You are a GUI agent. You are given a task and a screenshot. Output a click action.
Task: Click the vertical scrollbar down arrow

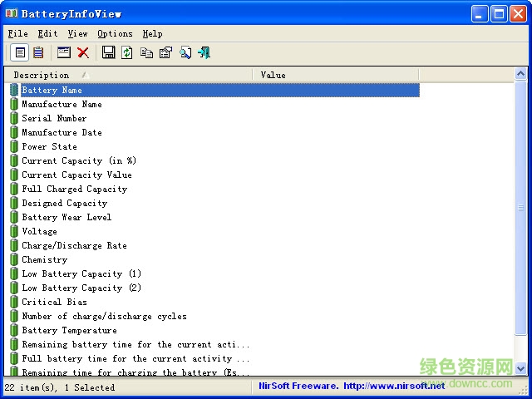521,367
